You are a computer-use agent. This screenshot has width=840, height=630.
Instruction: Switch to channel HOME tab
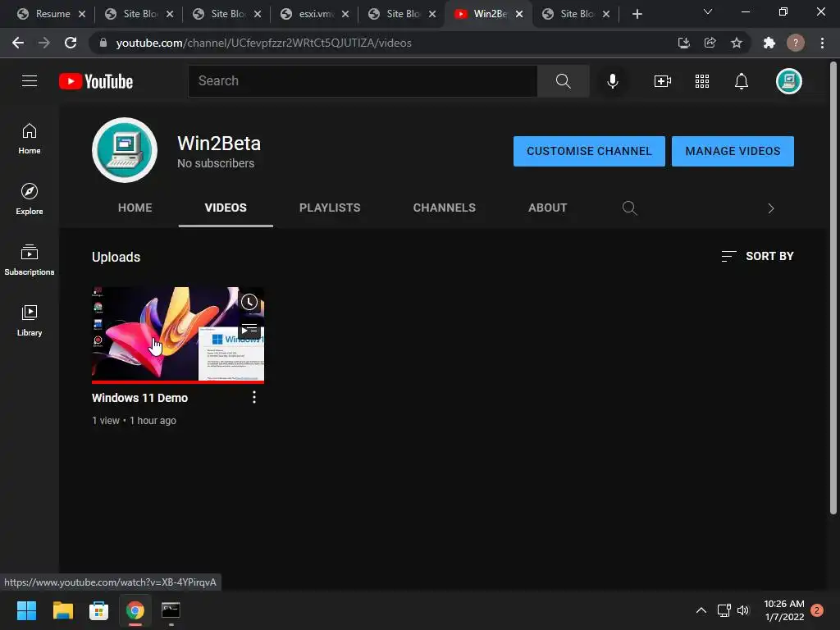[x=135, y=208]
